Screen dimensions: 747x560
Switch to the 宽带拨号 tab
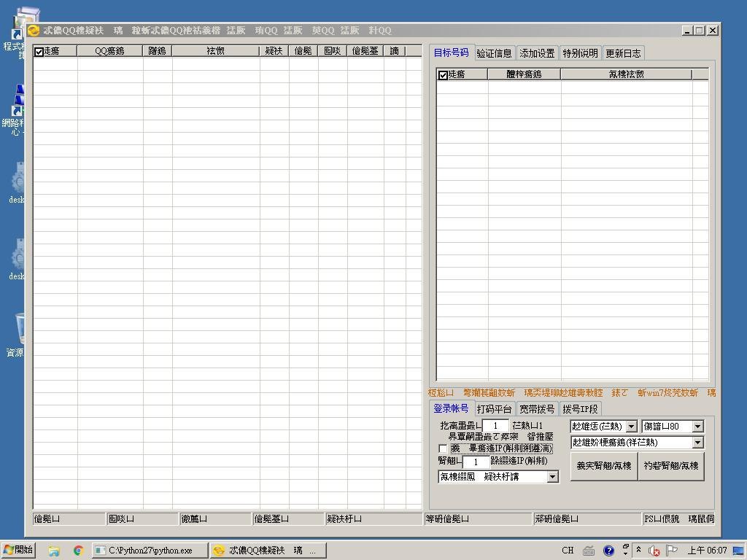tap(537, 409)
